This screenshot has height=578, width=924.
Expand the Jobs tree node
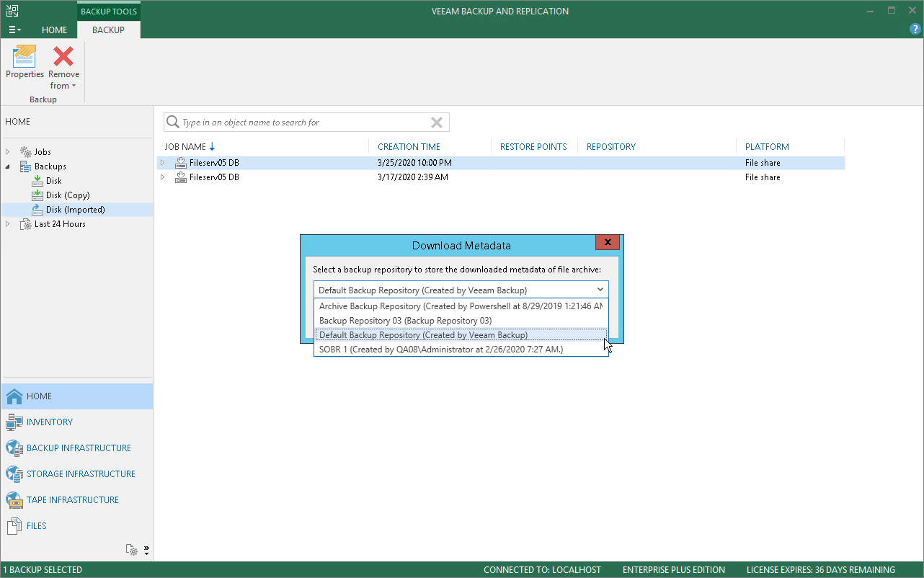coord(8,152)
